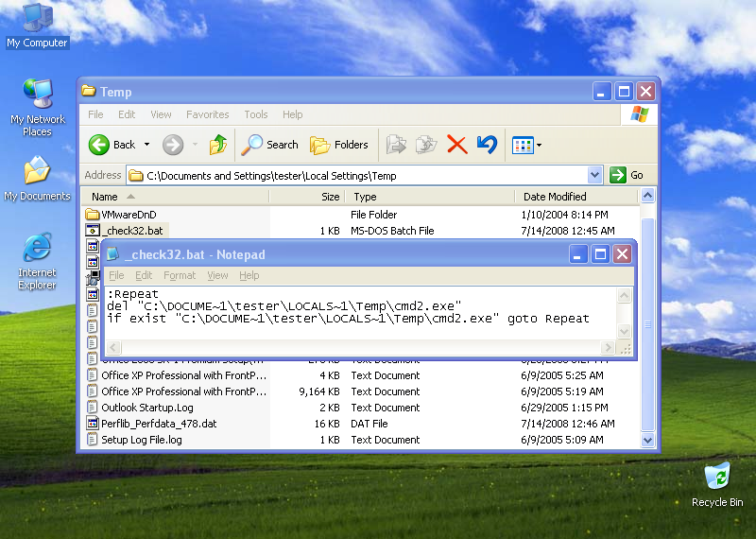Click the Outlook Startup.Log file icon
The width and height of the screenshot is (756, 539).
tap(92, 407)
